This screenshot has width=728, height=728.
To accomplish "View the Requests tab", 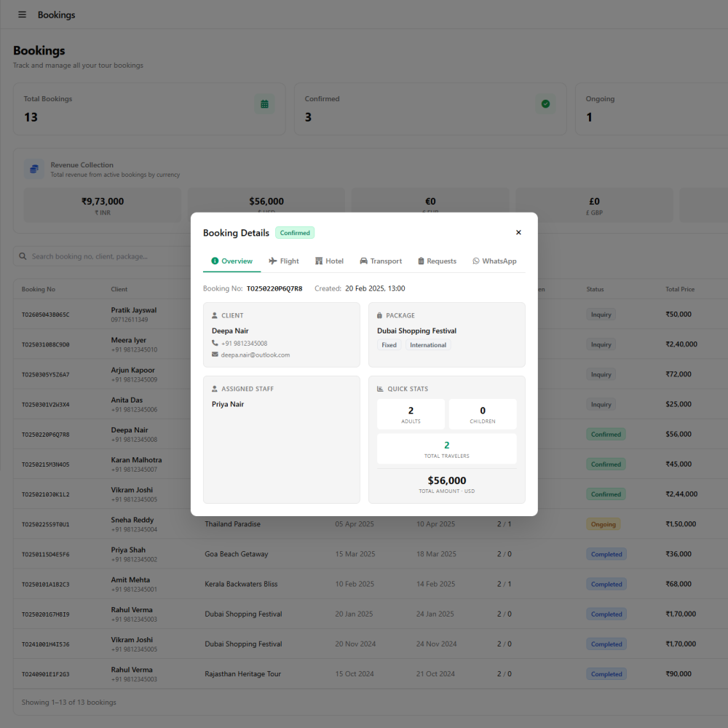I will [x=437, y=261].
